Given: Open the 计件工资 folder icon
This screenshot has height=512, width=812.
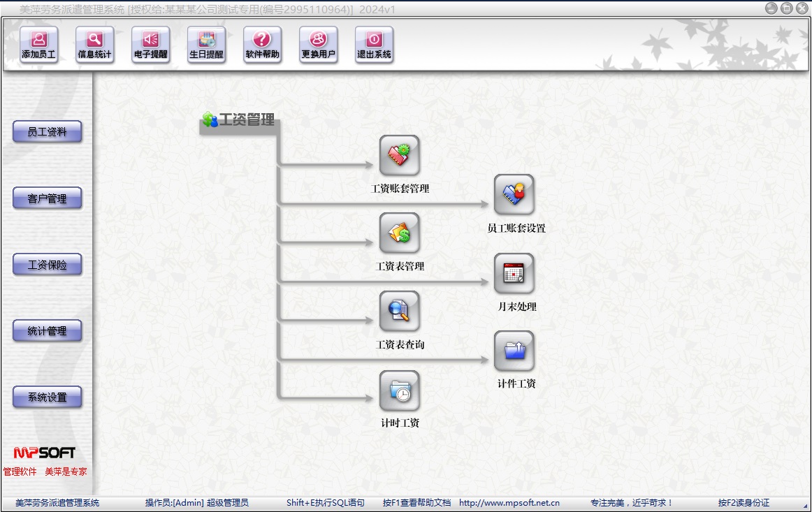Looking at the screenshot, I should coord(514,351).
